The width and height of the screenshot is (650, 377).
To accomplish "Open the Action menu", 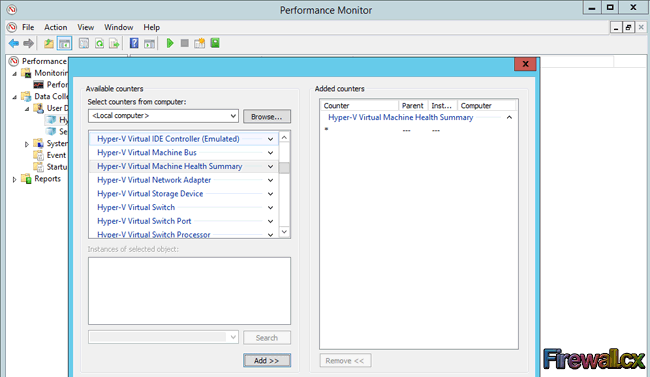I will tap(56, 27).
